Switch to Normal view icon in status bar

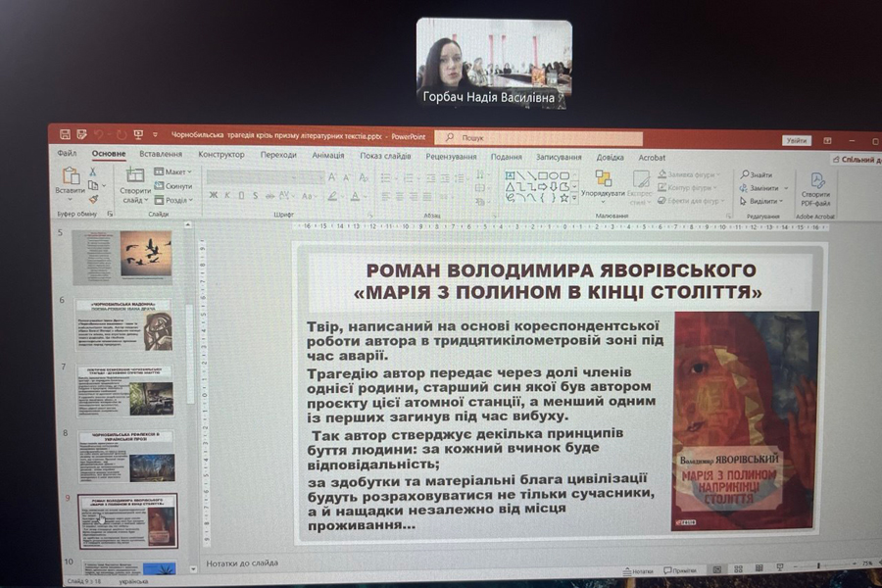717,569
